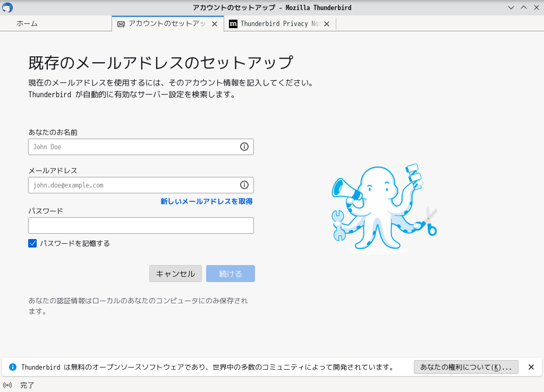544x392 pixels.
Task: Toggle the パスワードを記憶する checkbox
Action: pos(32,243)
